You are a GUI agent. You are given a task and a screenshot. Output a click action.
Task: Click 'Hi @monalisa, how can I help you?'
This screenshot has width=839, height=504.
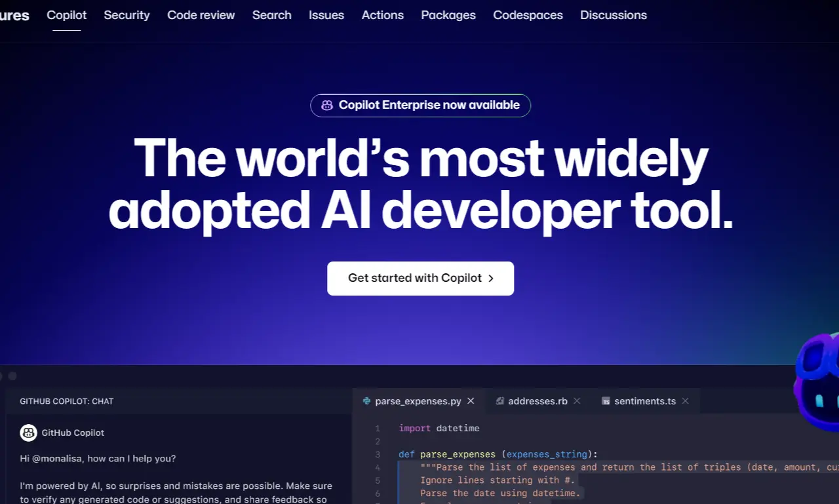click(x=98, y=459)
